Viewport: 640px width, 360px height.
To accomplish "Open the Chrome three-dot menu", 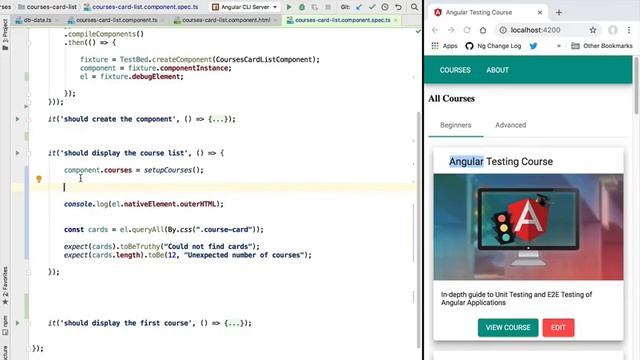I will (629, 30).
